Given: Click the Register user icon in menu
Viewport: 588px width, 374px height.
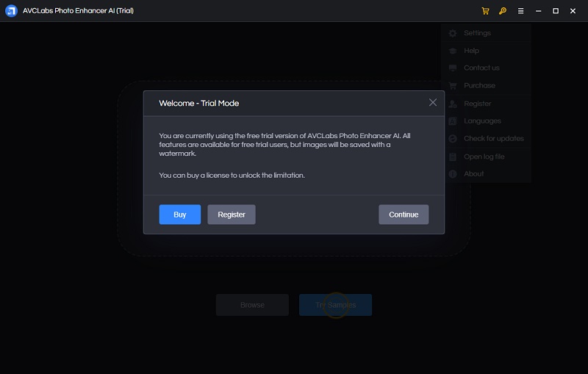Looking at the screenshot, I should point(453,104).
